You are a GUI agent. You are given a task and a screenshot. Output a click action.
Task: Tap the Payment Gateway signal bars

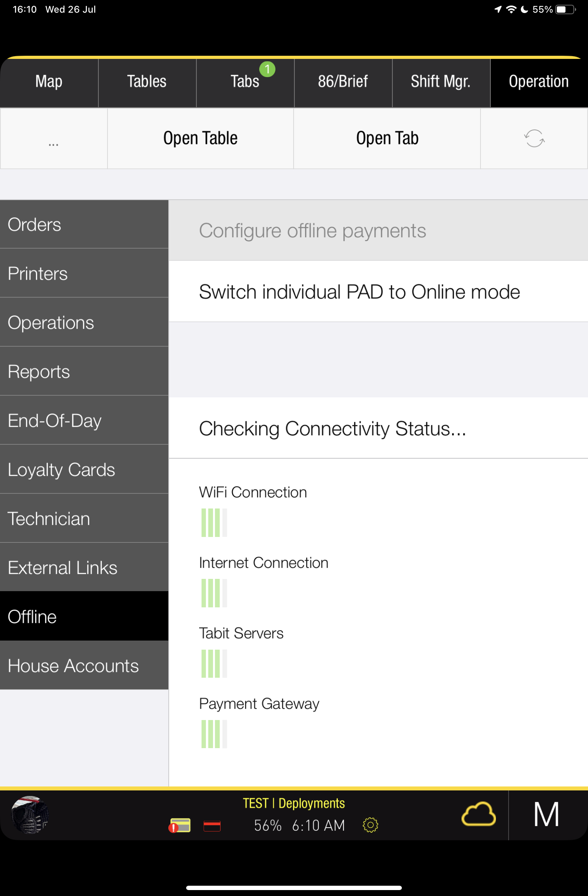214,734
